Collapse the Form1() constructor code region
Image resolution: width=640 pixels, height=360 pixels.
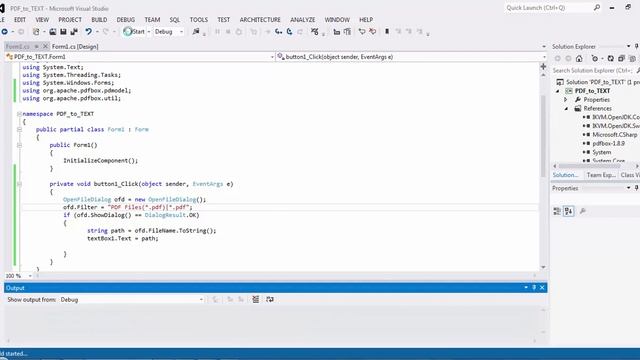point(19,145)
